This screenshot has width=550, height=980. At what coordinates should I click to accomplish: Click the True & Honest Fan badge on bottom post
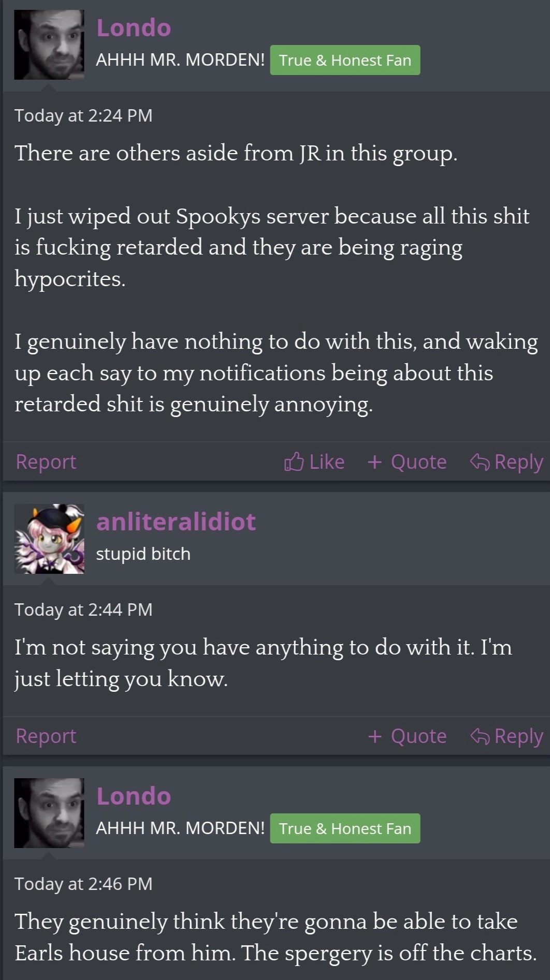pyautogui.click(x=345, y=828)
